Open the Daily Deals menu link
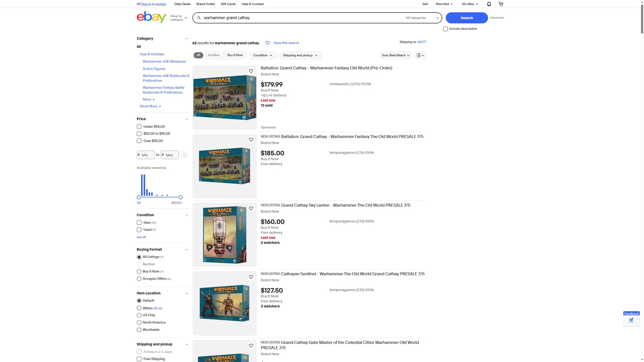The width and height of the screenshot is (644, 362). pyautogui.click(x=182, y=4)
